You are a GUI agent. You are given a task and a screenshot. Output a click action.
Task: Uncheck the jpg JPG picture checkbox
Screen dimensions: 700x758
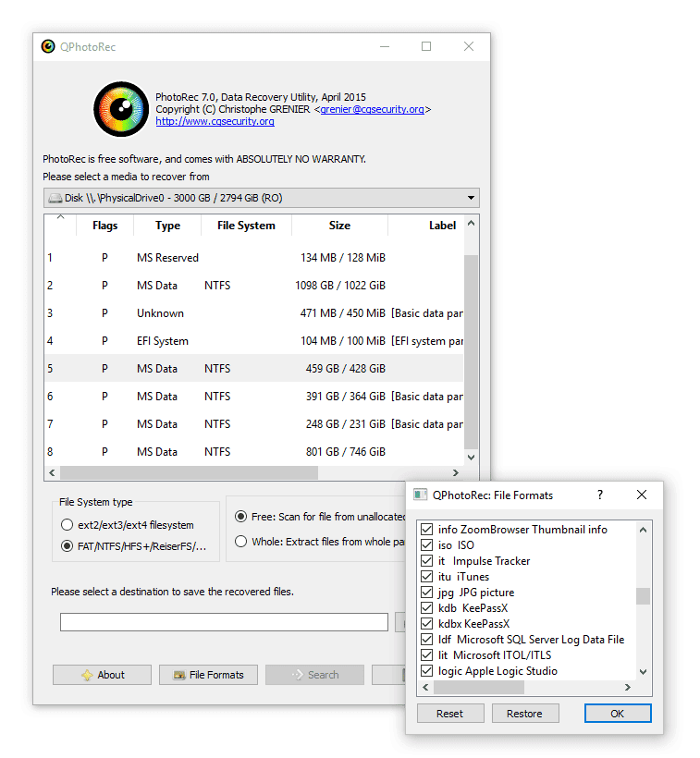pos(427,593)
